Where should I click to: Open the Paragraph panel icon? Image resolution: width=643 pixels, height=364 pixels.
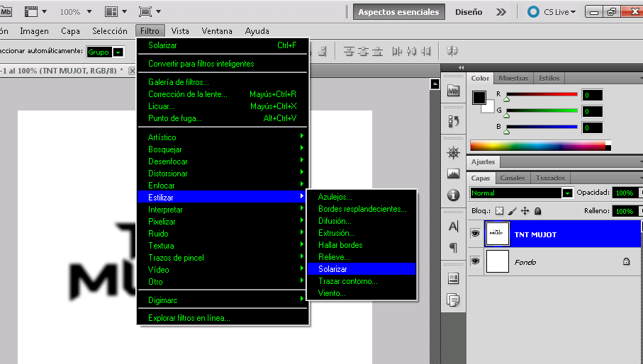pos(454,247)
